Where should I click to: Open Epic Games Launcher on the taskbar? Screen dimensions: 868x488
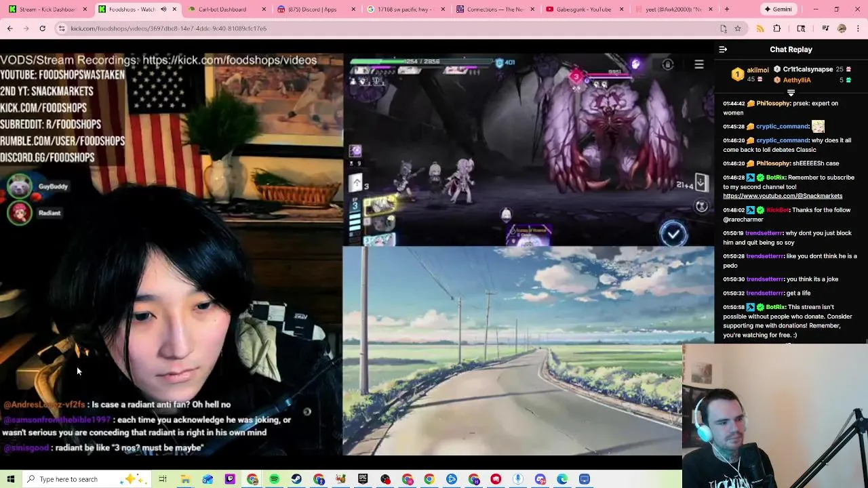363,479
